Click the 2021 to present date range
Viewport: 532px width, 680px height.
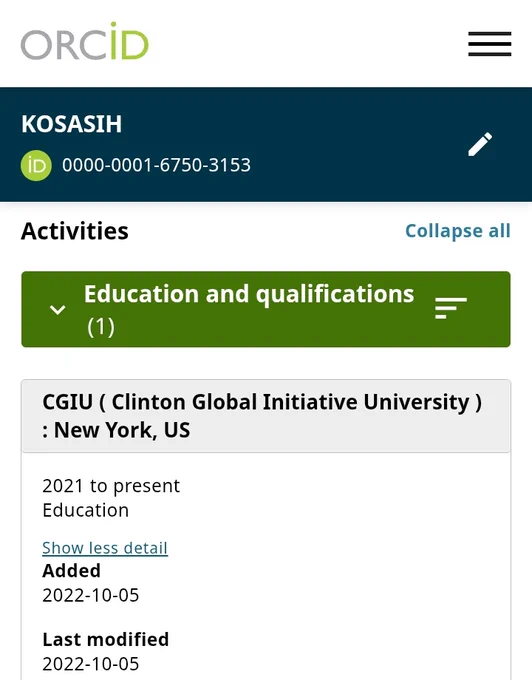pyautogui.click(x=111, y=486)
